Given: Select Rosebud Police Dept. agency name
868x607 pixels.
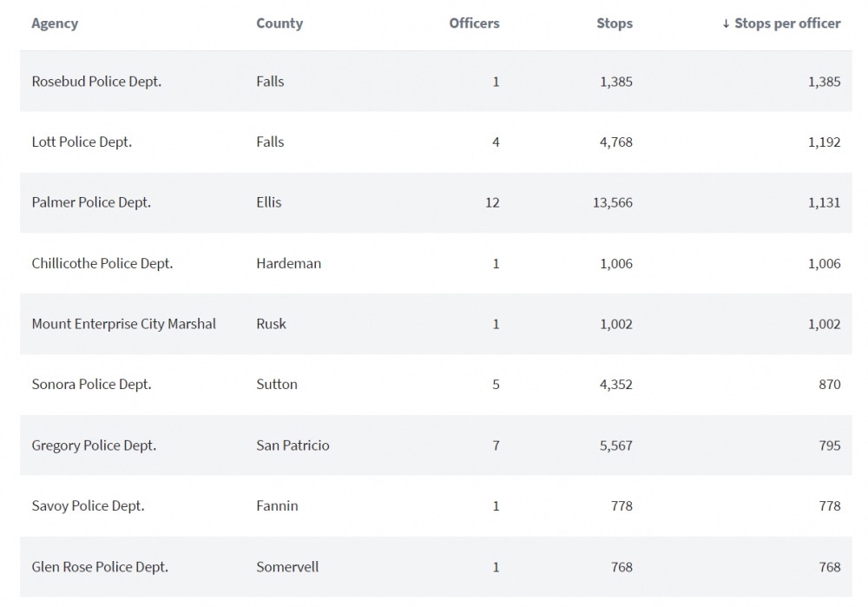Looking at the screenshot, I should click(96, 82).
